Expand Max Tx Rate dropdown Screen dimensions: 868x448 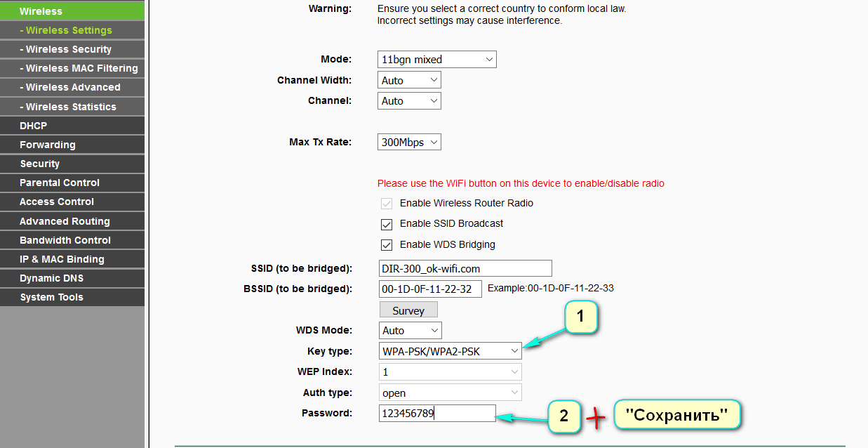[409, 142]
